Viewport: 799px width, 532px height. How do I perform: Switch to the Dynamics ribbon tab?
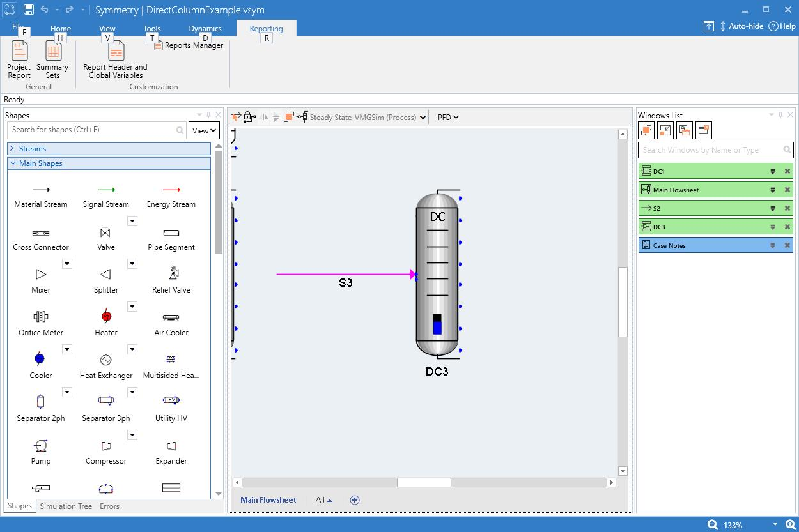tap(205, 29)
